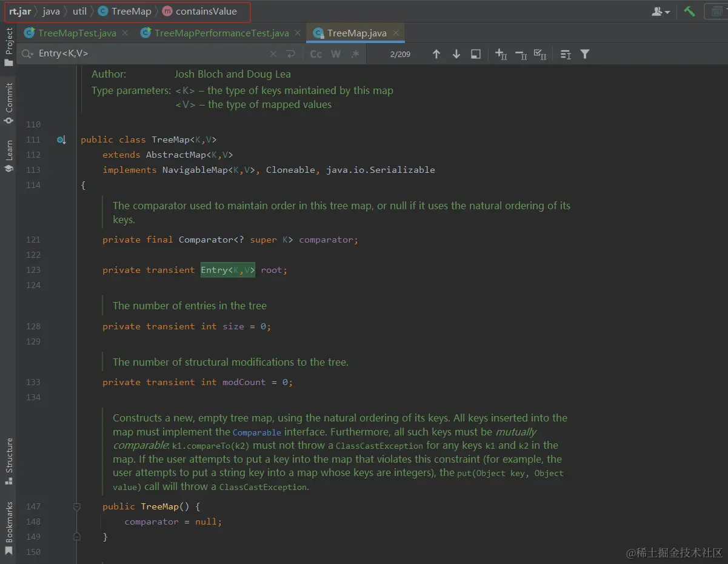
Task: Go to previous occurrence arrow
Action: click(x=436, y=54)
